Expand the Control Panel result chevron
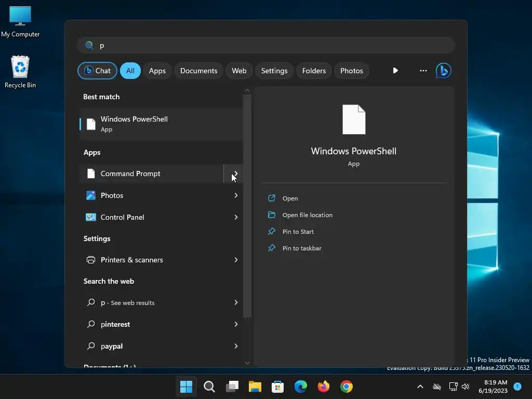The height and width of the screenshot is (399, 532). tap(236, 217)
